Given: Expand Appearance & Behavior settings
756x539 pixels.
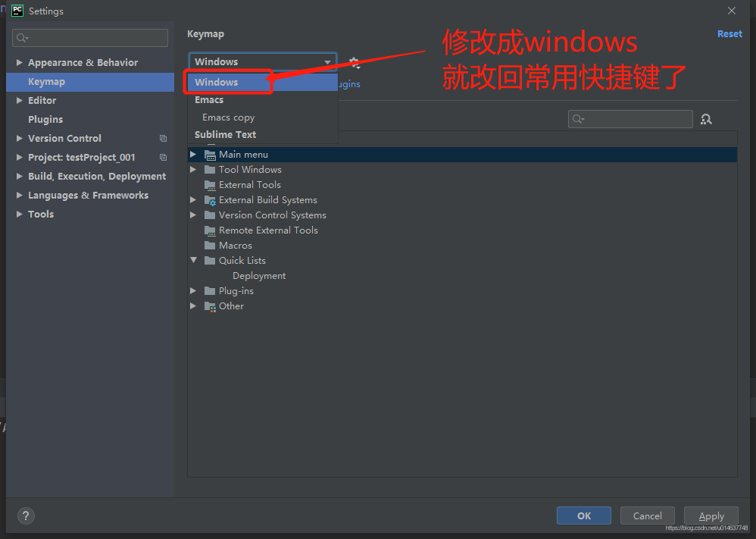Looking at the screenshot, I should point(19,62).
